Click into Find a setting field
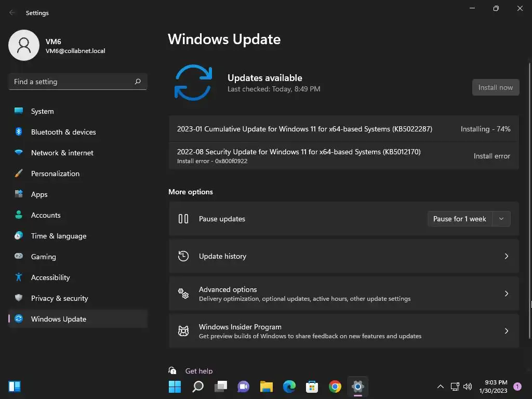This screenshot has width=532, height=399. pyautogui.click(x=78, y=82)
